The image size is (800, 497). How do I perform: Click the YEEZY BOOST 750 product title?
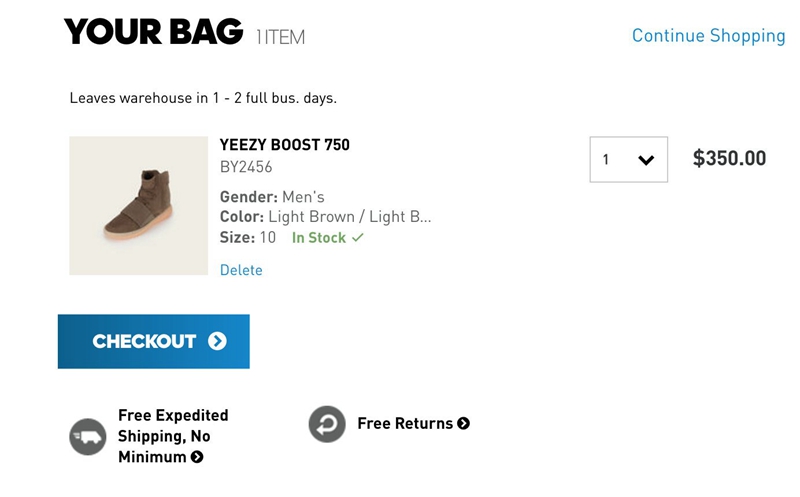[x=285, y=145]
